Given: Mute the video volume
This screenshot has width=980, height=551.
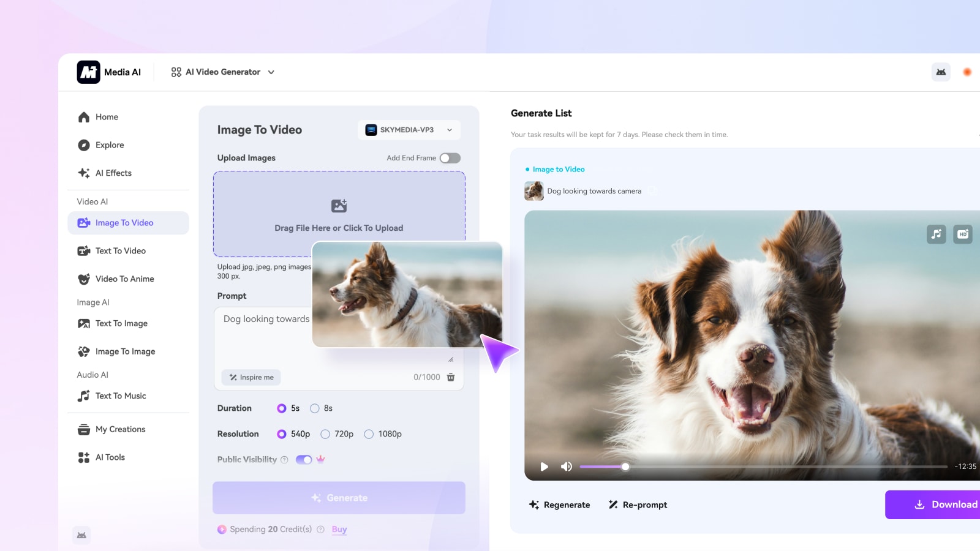Looking at the screenshot, I should [567, 467].
